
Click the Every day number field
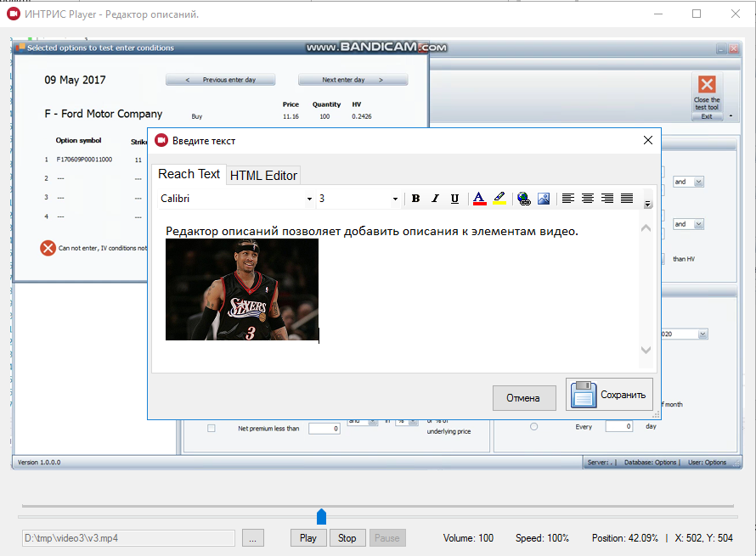tap(619, 426)
